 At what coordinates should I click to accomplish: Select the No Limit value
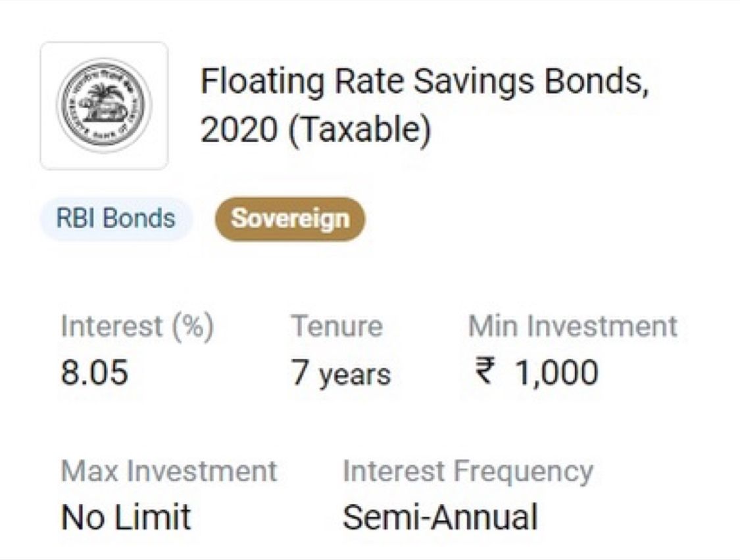click(126, 517)
